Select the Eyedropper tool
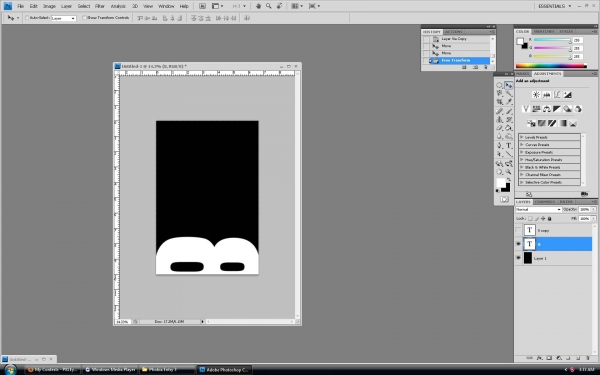This screenshot has height=375, width=600. (509, 102)
